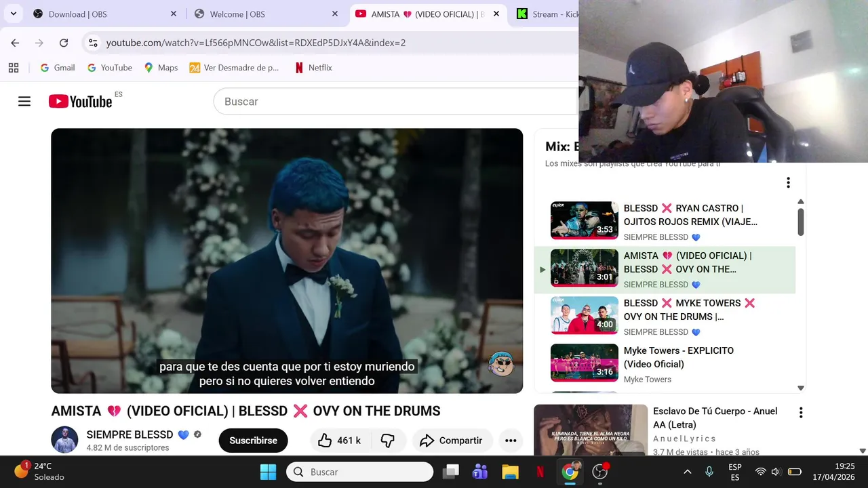Viewport: 868px width, 488px height.
Task: Open Esclavo De Tú Cuerpo thumbnail
Action: pyautogui.click(x=591, y=430)
